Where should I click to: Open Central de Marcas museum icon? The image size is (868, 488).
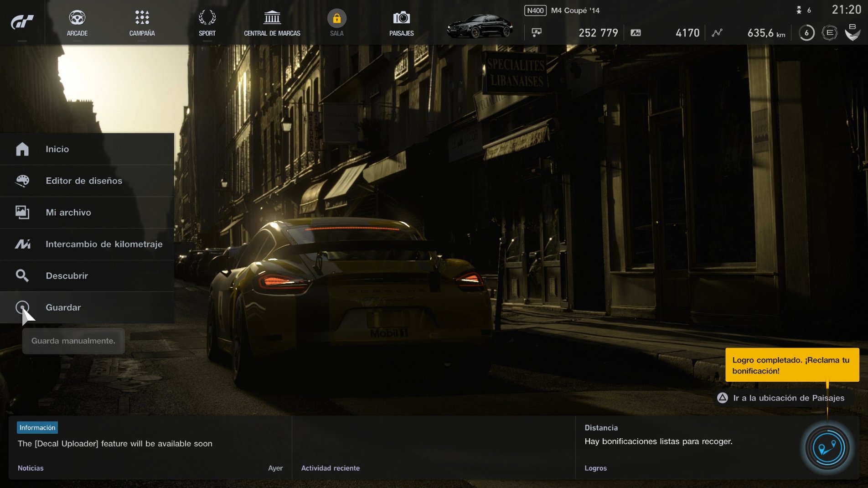[272, 18]
